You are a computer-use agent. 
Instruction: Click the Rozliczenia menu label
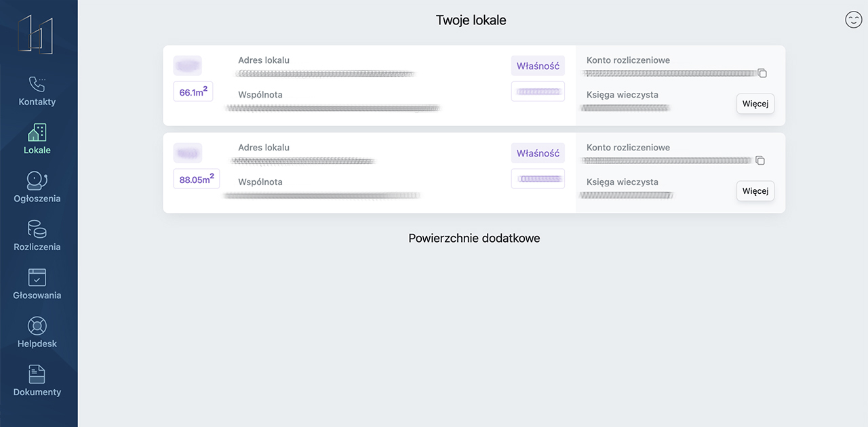(x=37, y=247)
